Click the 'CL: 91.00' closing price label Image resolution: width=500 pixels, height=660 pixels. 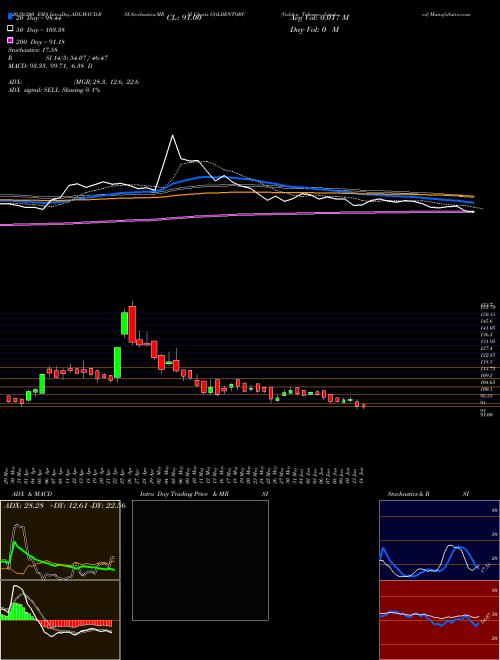pos(184,18)
